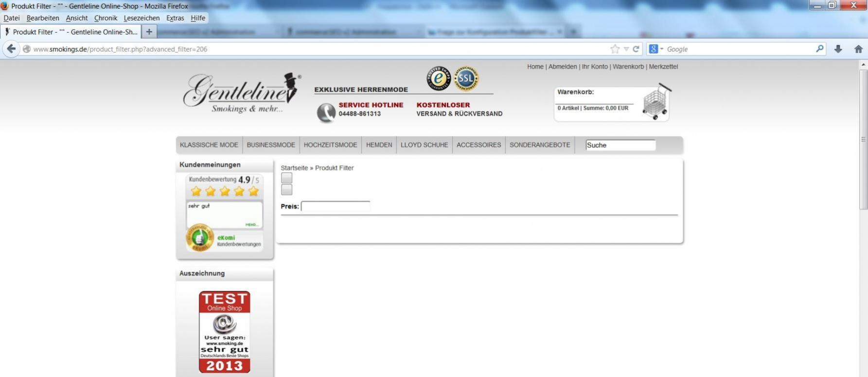Click the Preis input field
The height and width of the screenshot is (377, 868).
click(x=336, y=206)
